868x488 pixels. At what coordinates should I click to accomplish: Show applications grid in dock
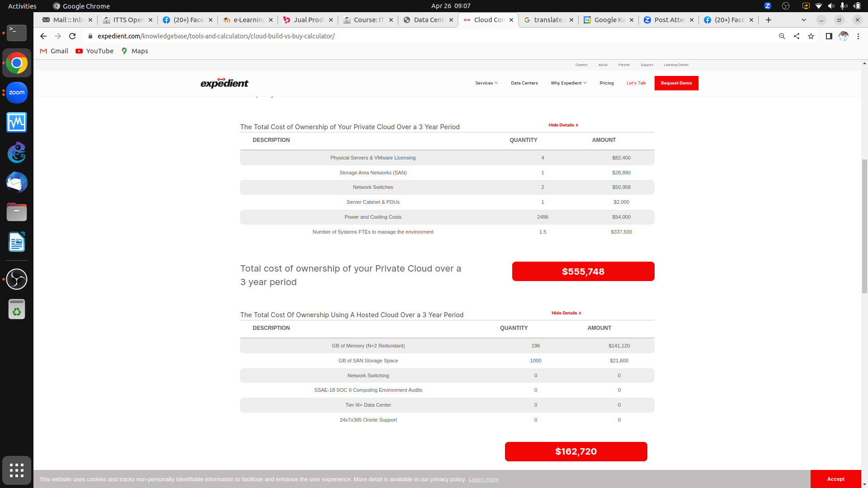(x=17, y=470)
